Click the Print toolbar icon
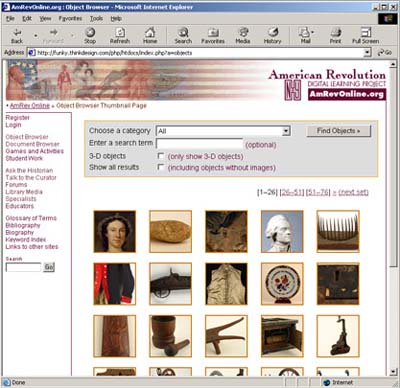The width and height of the screenshot is (400, 388). [x=335, y=36]
